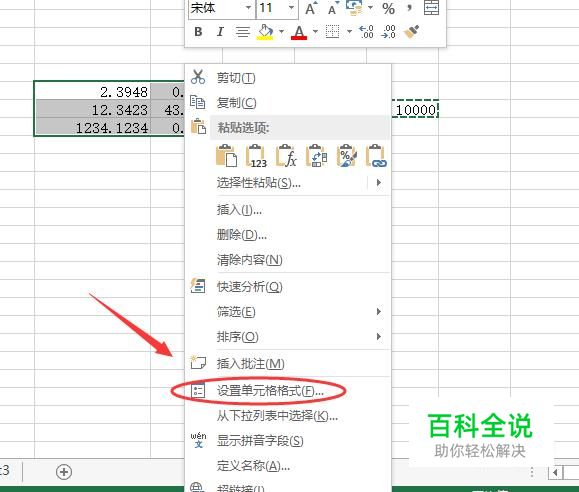Choose 从下拉列表中选择(K)...
This screenshot has width=579, height=492.
pos(277,416)
